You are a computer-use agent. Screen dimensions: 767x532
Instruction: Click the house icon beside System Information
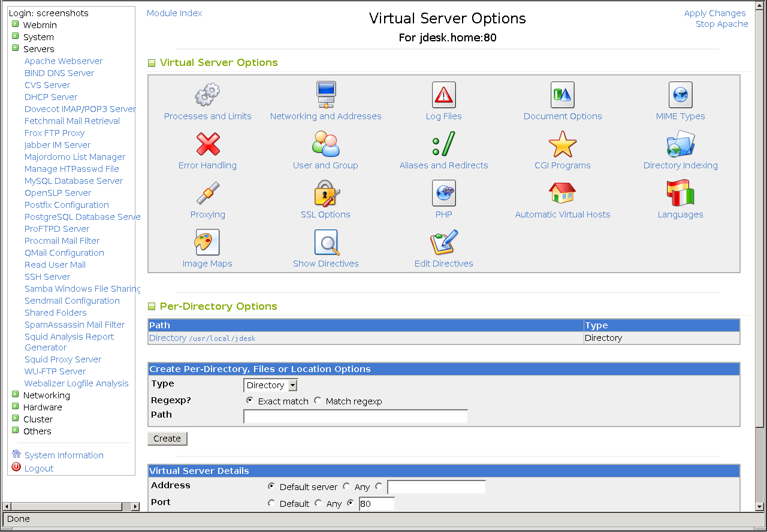click(16, 454)
